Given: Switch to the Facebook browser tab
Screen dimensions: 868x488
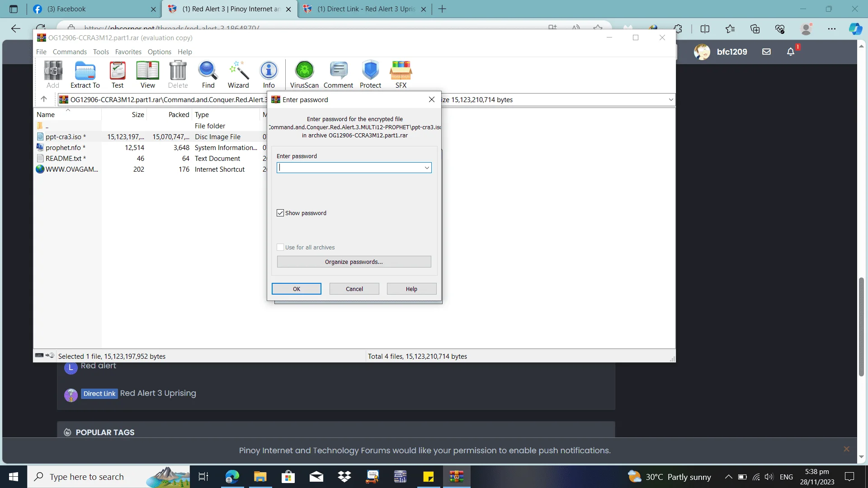Looking at the screenshot, I should 94,9.
